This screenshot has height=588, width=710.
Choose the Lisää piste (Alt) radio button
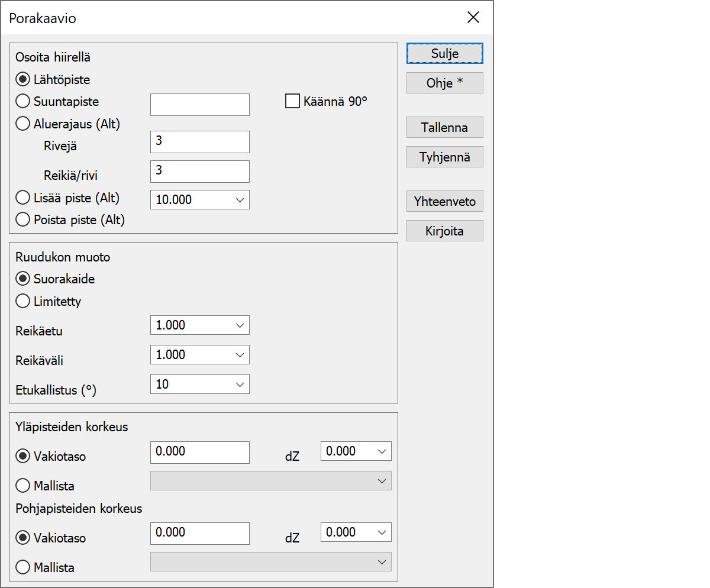pyautogui.click(x=23, y=198)
